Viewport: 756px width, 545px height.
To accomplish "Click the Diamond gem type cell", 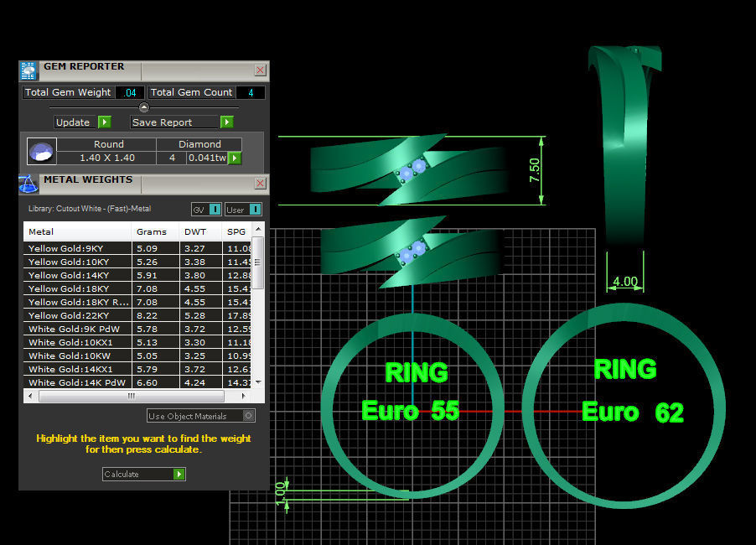I will pos(199,144).
